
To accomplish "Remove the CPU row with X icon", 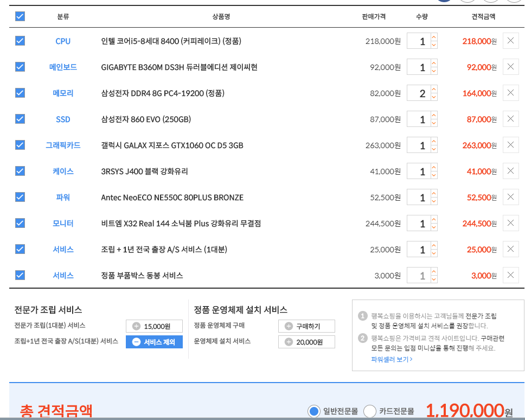I will pyautogui.click(x=510, y=41).
